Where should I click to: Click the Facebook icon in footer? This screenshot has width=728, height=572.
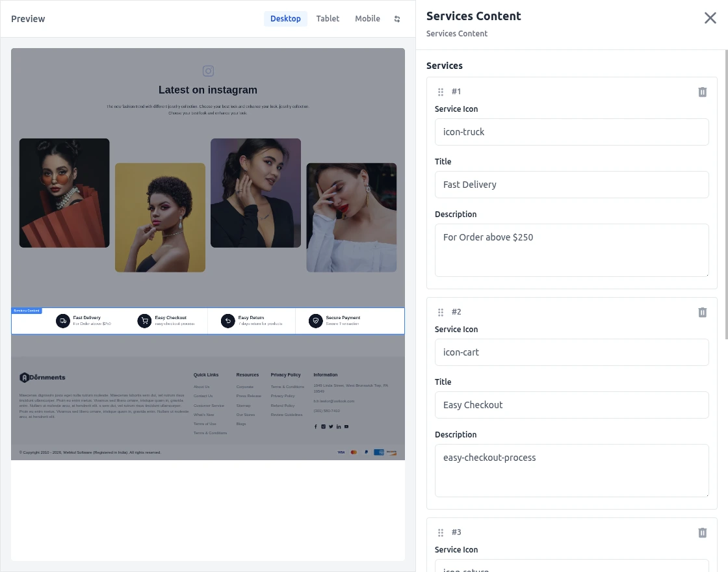tap(316, 426)
